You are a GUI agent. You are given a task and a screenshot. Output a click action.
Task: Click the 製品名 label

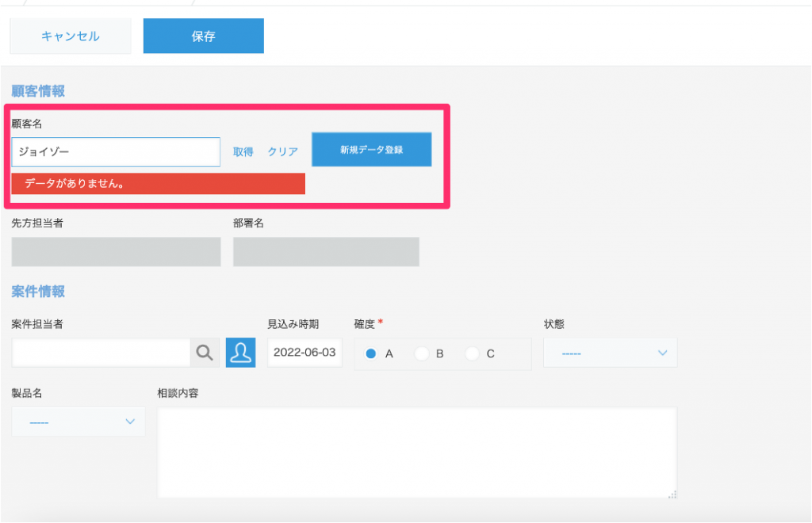tap(27, 393)
